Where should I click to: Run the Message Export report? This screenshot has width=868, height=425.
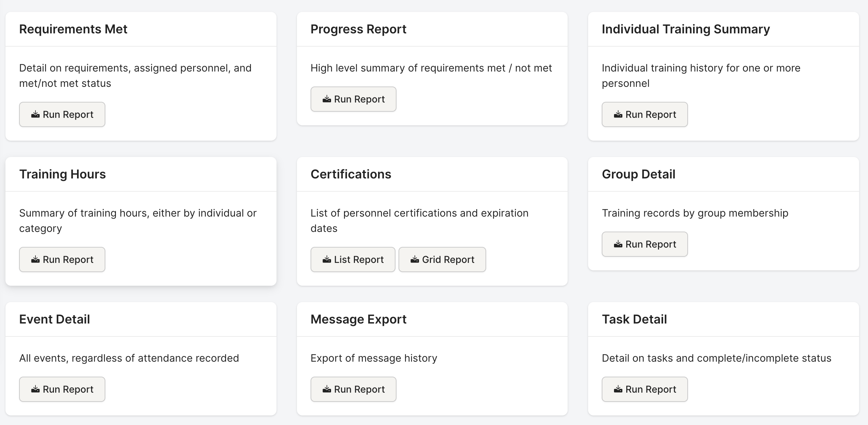pos(353,389)
